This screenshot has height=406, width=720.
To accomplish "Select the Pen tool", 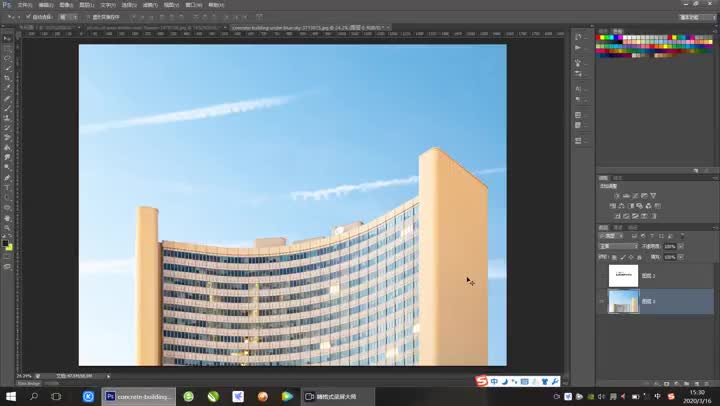I will click(x=7, y=177).
